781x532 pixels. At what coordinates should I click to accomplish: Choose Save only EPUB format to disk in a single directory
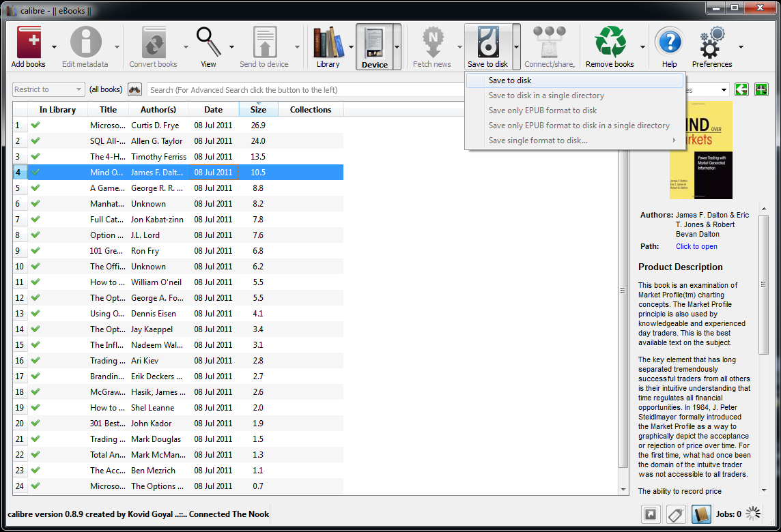(575, 125)
